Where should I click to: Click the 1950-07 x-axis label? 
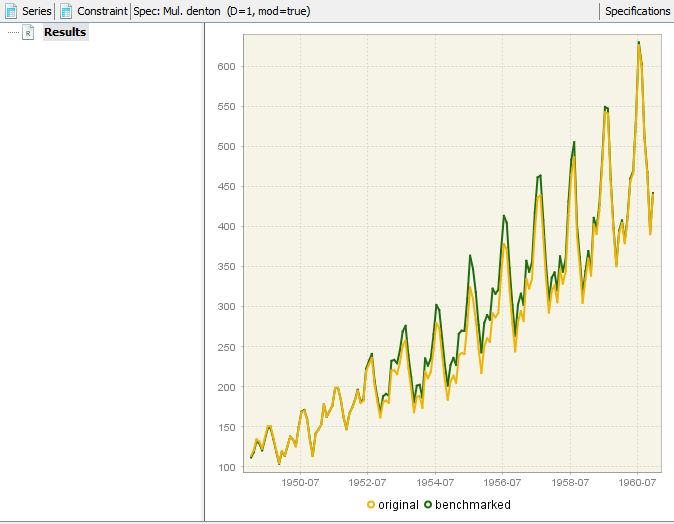click(300, 483)
